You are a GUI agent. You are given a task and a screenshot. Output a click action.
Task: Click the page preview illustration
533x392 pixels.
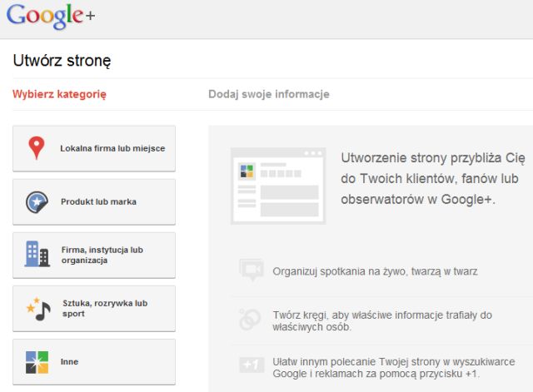[278, 186]
